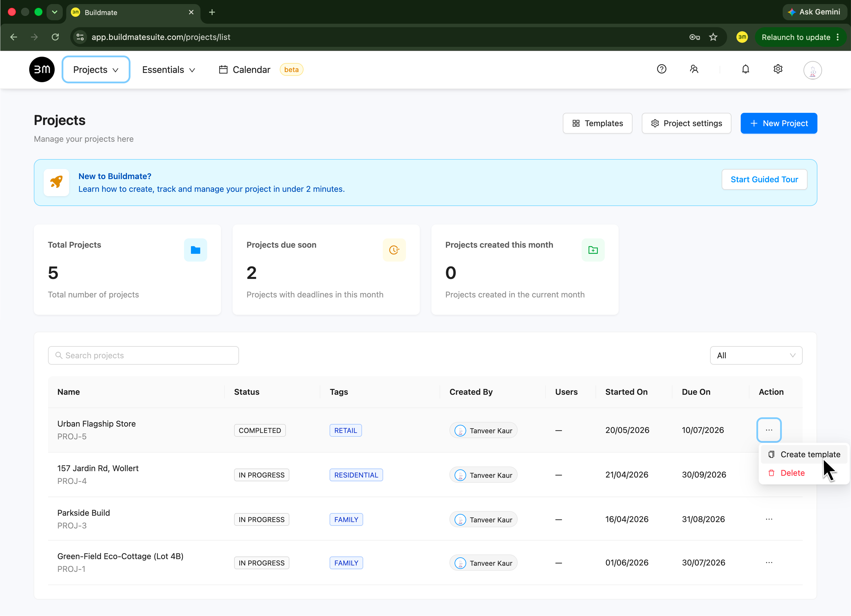Switch to the Buildmate browser tab

[x=133, y=12]
